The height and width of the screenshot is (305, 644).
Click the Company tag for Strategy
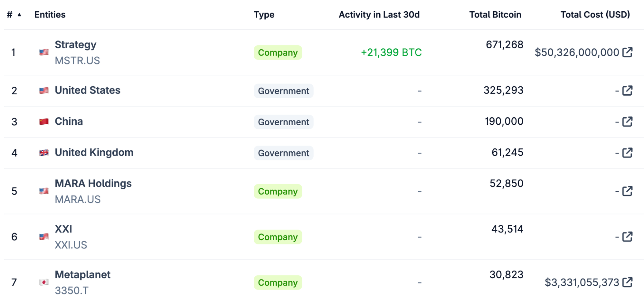(x=278, y=52)
